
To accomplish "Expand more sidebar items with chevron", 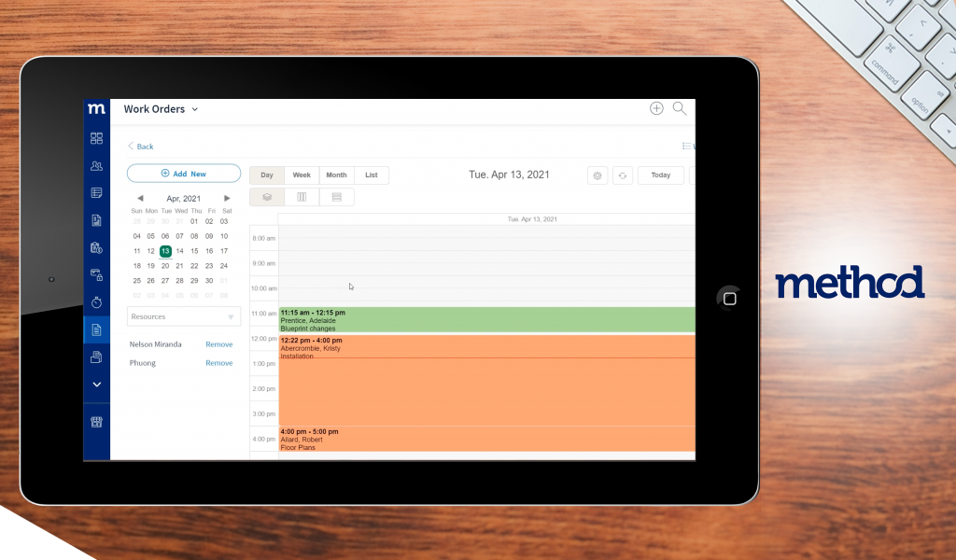I will [96, 385].
